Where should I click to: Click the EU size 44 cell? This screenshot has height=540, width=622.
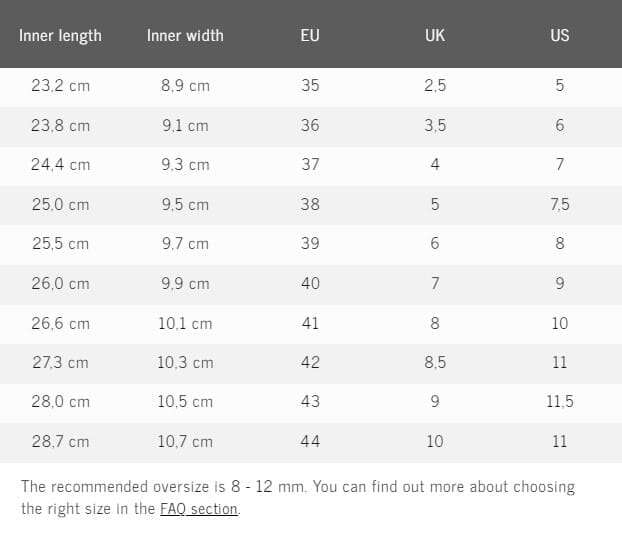click(310, 441)
